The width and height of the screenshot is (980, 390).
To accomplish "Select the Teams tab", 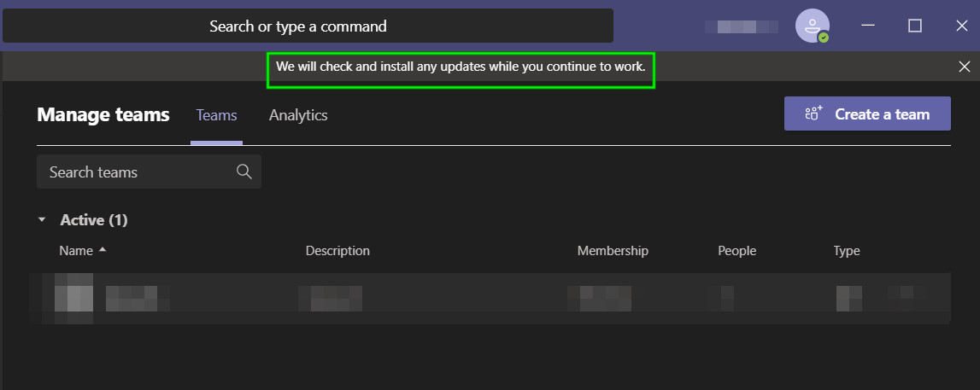I will [x=216, y=114].
